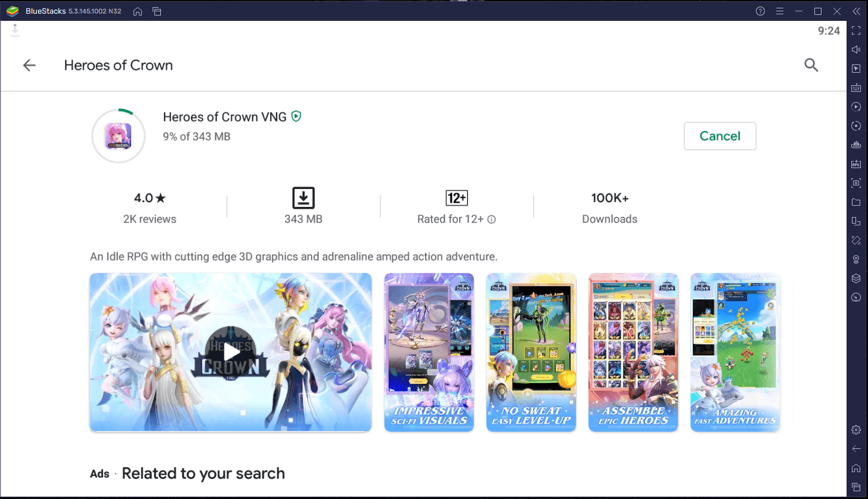Play the Heroes of Crown trailer video
The image size is (868, 499).
(231, 352)
